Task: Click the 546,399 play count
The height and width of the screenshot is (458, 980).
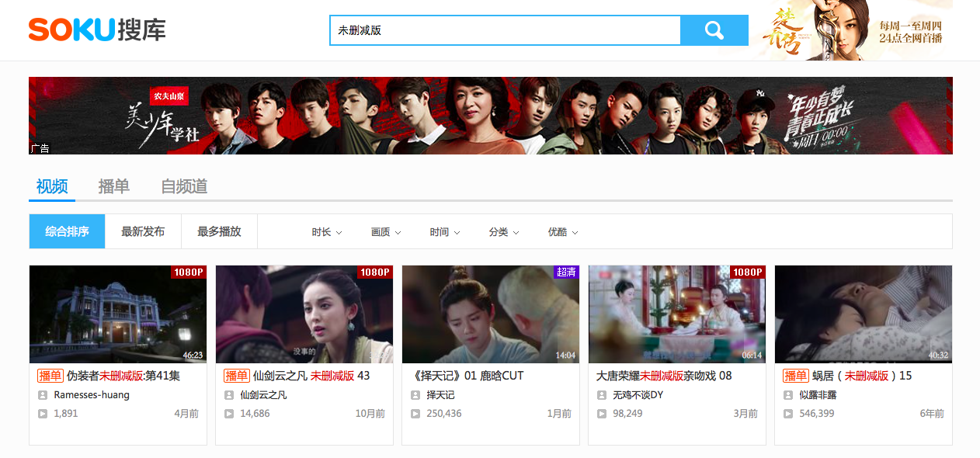Action: click(x=817, y=414)
